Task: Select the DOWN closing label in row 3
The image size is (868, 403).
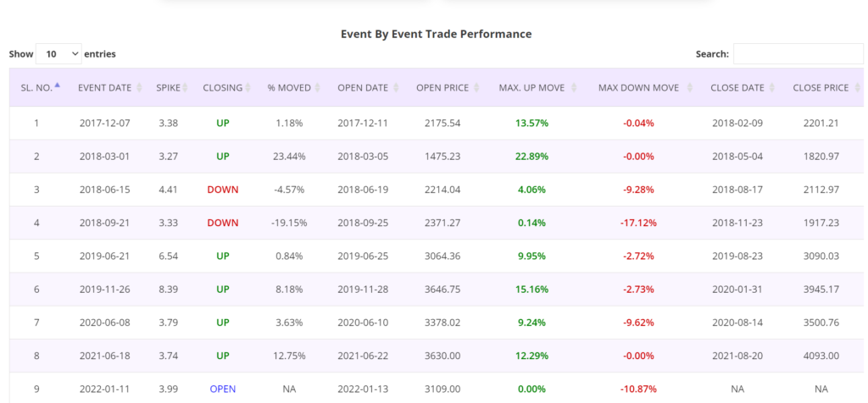Action: coord(222,190)
